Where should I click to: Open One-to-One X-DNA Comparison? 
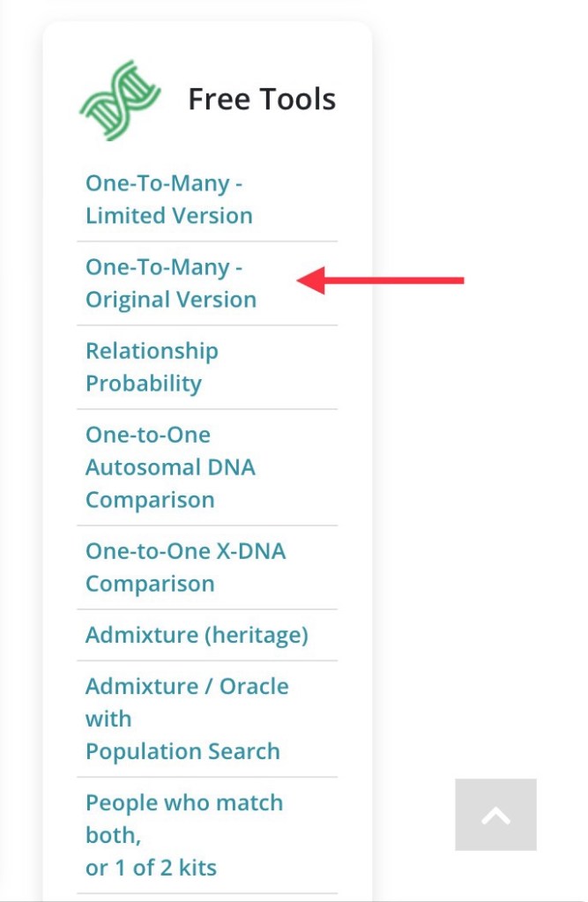(185, 567)
